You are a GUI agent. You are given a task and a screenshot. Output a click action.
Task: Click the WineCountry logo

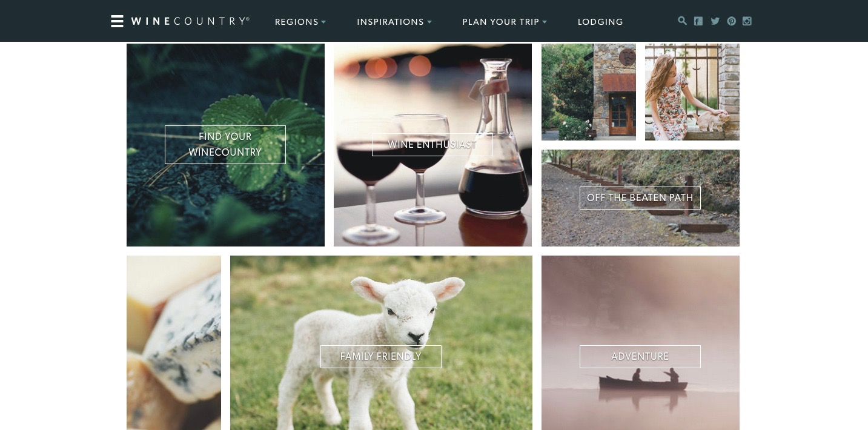click(x=190, y=21)
